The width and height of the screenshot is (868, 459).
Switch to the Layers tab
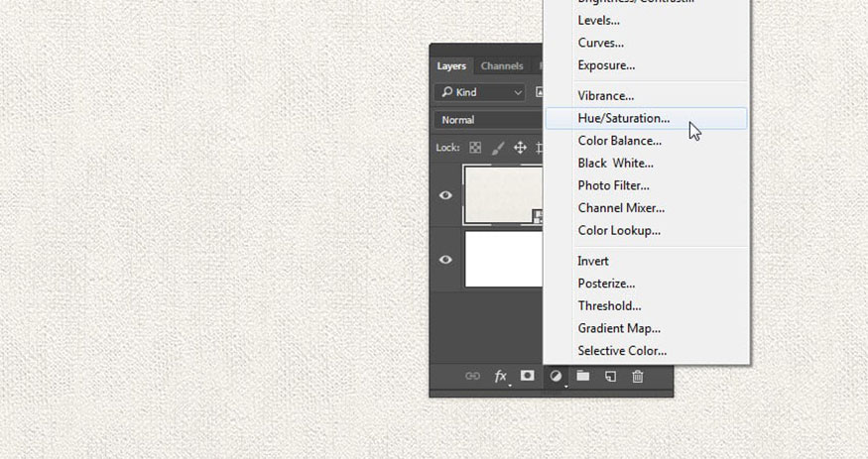451,65
